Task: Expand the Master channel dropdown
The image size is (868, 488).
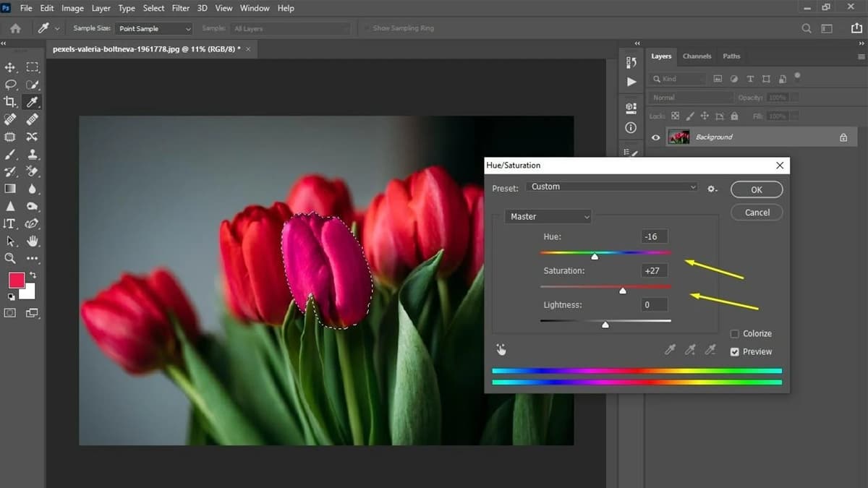Action: click(x=548, y=217)
